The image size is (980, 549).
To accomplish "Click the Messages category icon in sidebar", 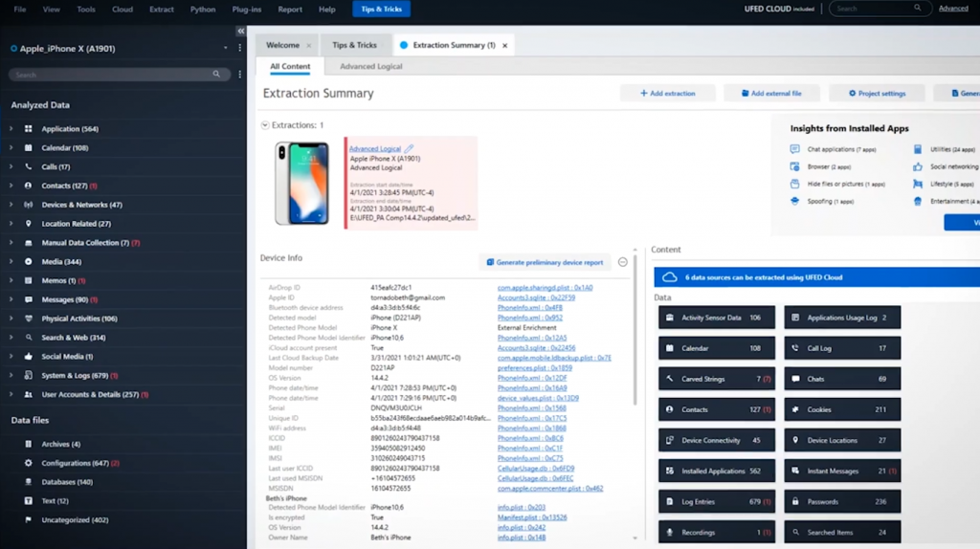I will click(28, 299).
